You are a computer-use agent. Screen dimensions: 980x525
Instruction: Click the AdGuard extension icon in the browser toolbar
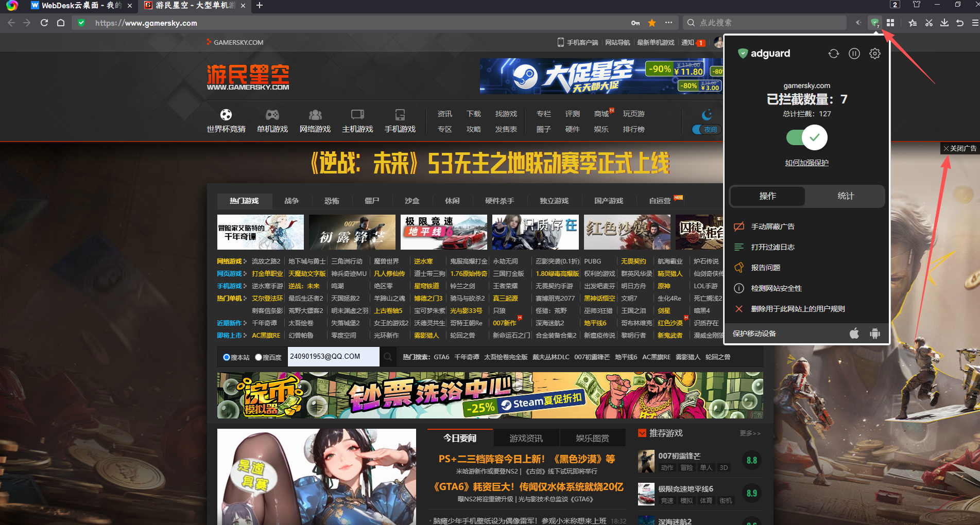(874, 23)
